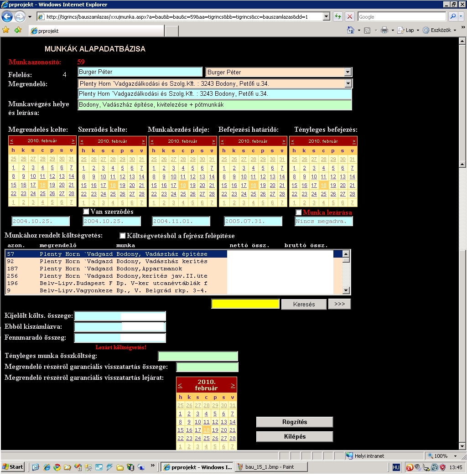467x476 pixels.
Task: Open the Eszközök menu dropdown arrow
Action: pyautogui.click(x=455, y=31)
